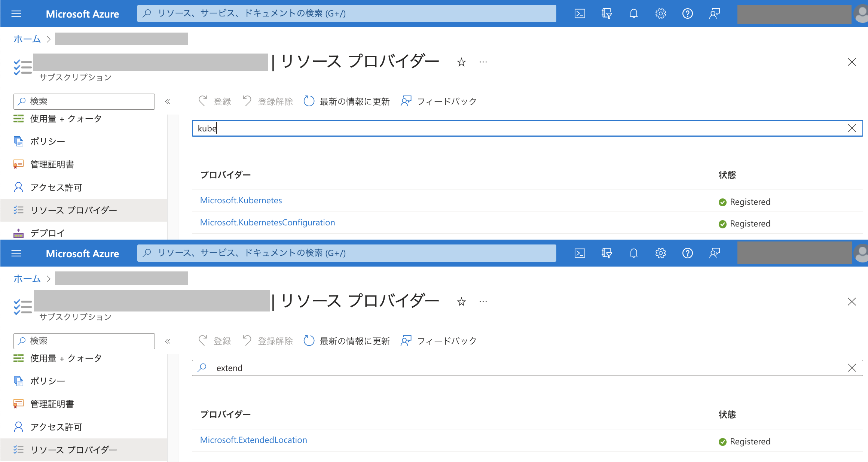Sort by プロバイダー column in lower table
The height and width of the screenshot is (462, 868).
tap(225, 414)
